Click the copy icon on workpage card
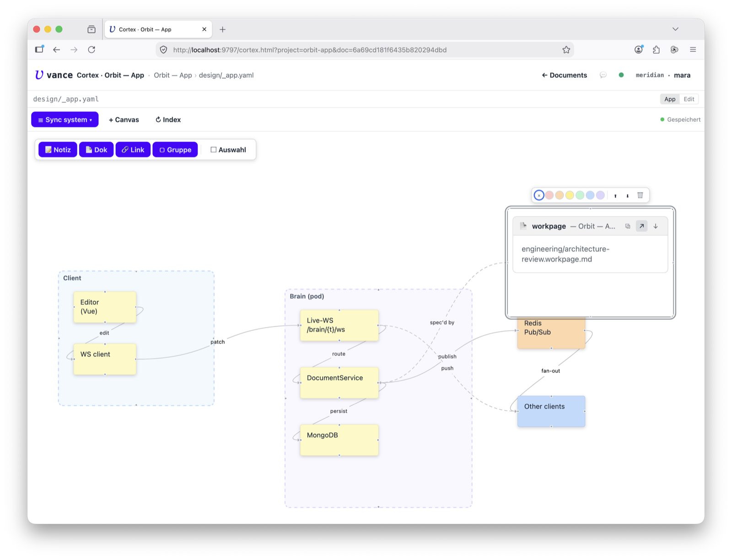Image resolution: width=732 pixels, height=560 pixels. 628,226
